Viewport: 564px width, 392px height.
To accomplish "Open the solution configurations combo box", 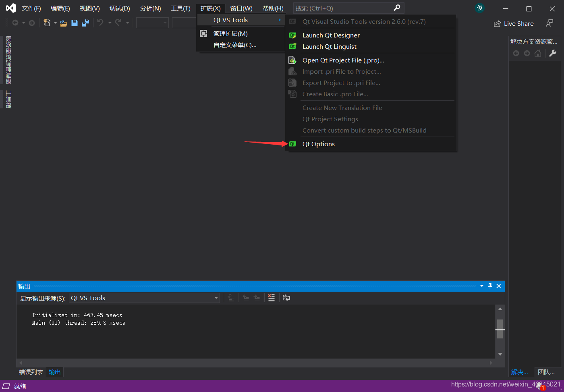I will 152,23.
